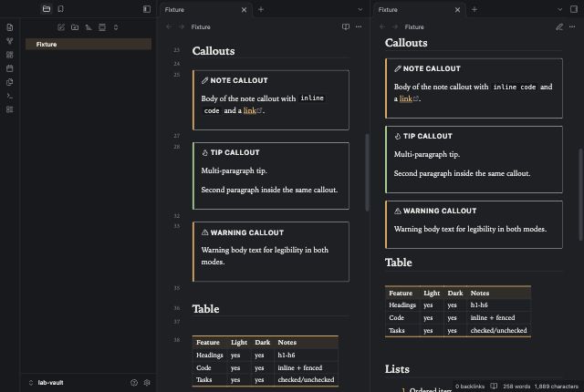Navigate back in the right pane

pyautogui.click(x=382, y=26)
